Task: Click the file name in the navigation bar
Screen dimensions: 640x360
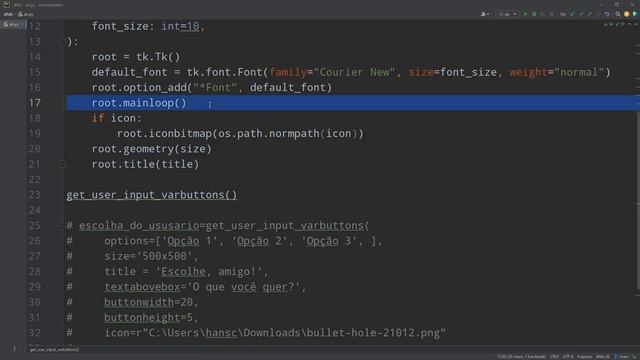Action: [x=26, y=14]
